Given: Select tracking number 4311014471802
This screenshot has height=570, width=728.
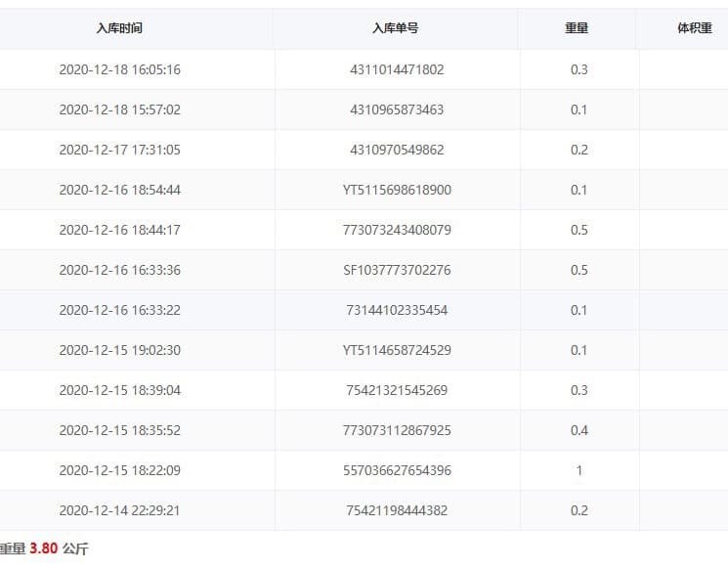Looking at the screenshot, I should point(397,69).
